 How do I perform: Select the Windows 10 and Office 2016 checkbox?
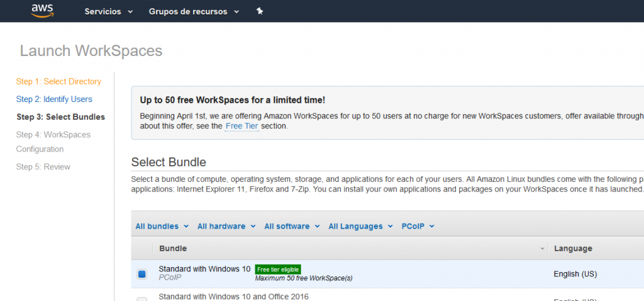pos(142,299)
